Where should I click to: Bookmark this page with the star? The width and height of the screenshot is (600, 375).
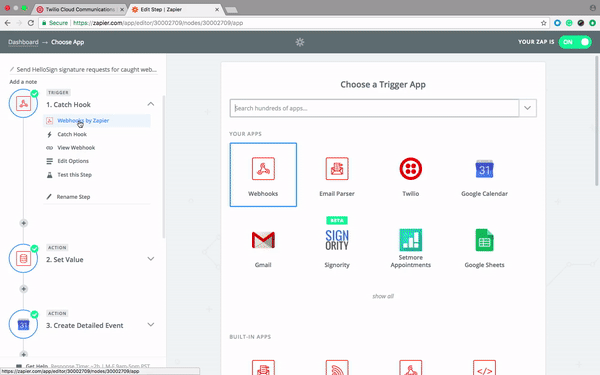(543, 23)
